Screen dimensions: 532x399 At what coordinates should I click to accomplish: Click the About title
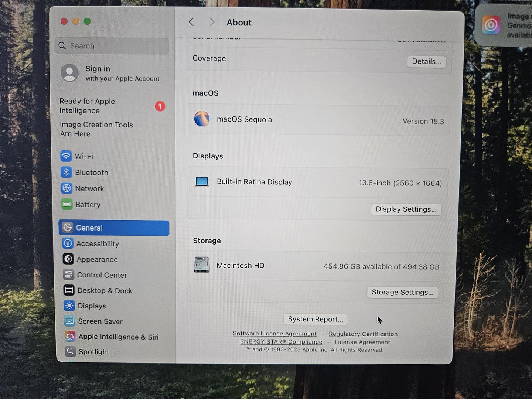pyautogui.click(x=239, y=23)
